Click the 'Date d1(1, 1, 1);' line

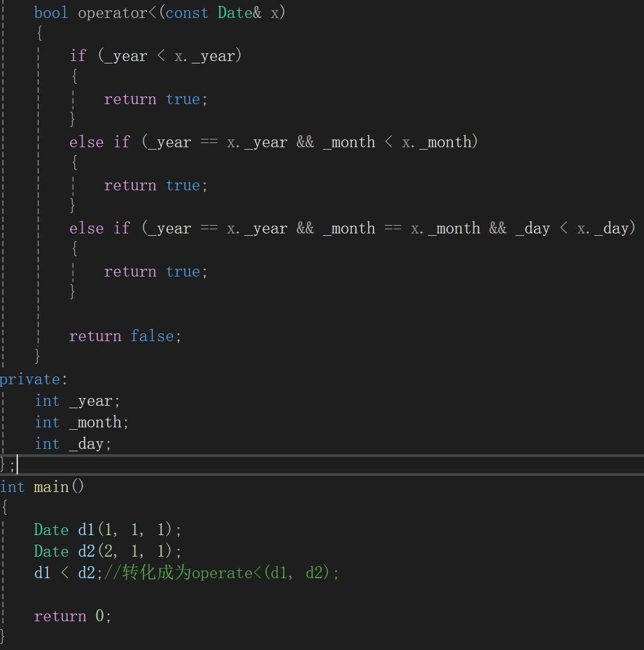pyautogui.click(x=107, y=530)
